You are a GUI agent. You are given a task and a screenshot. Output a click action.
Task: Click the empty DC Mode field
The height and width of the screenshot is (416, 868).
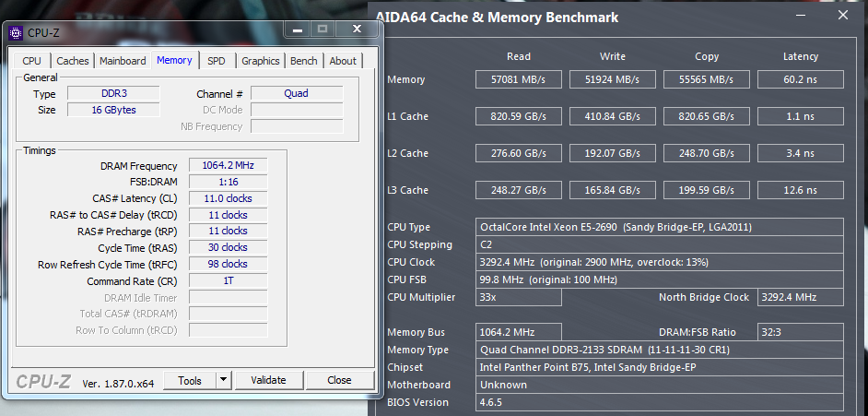[297, 110]
